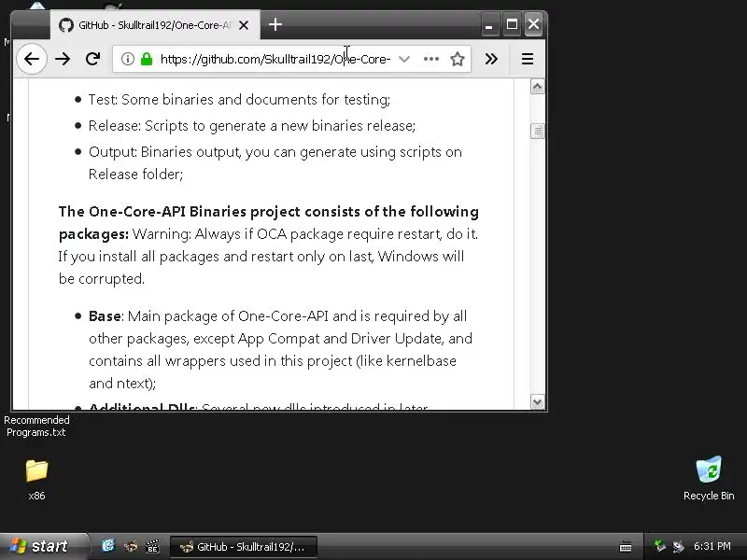
Task: Select Recommended Programs.txt desktop file
Action: (36, 427)
